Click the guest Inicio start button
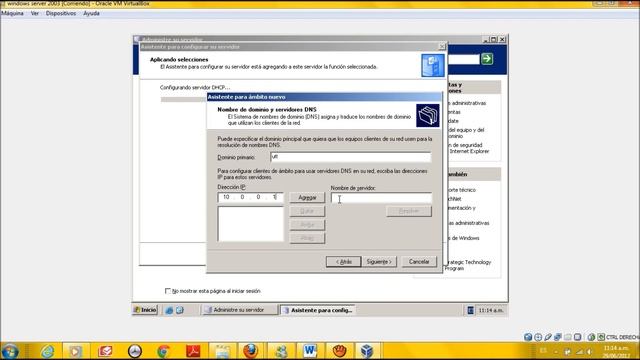This screenshot has height=360, width=640. pyautogui.click(x=145, y=310)
